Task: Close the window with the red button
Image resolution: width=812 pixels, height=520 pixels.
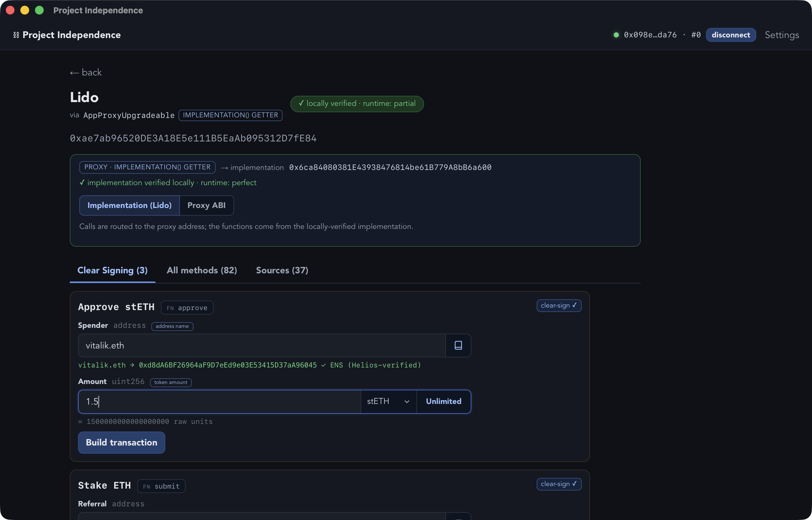Action: pos(10,10)
